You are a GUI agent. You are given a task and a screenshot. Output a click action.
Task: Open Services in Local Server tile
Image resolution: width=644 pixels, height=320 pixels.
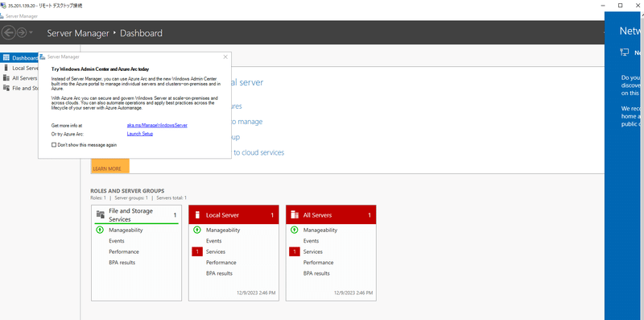click(216, 251)
